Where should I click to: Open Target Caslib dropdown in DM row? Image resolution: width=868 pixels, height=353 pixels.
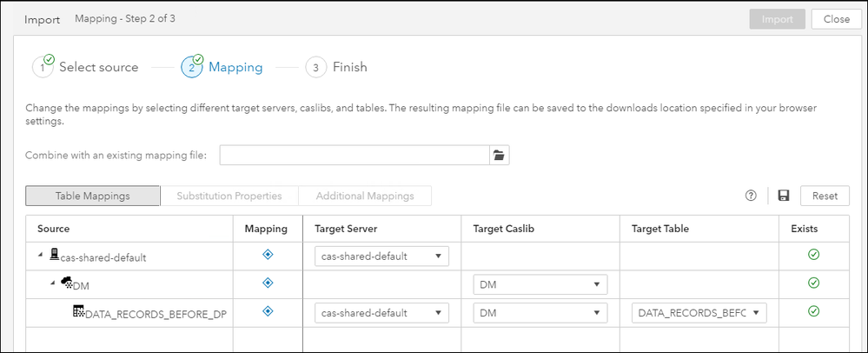click(540, 285)
